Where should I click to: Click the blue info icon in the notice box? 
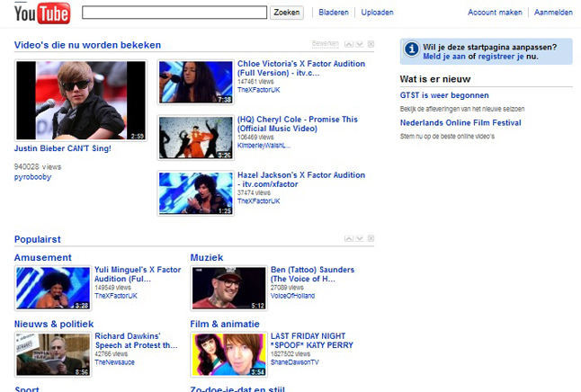click(x=411, y=49)
